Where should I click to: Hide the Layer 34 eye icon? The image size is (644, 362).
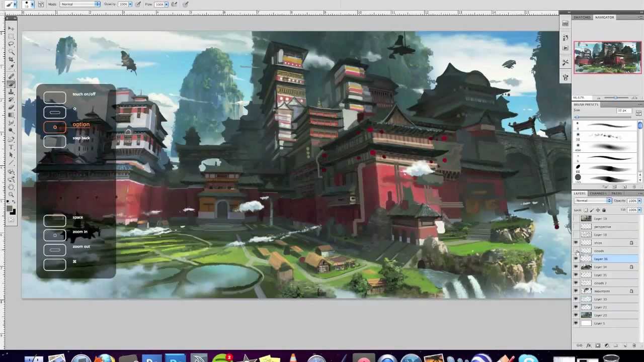[576, 267]
